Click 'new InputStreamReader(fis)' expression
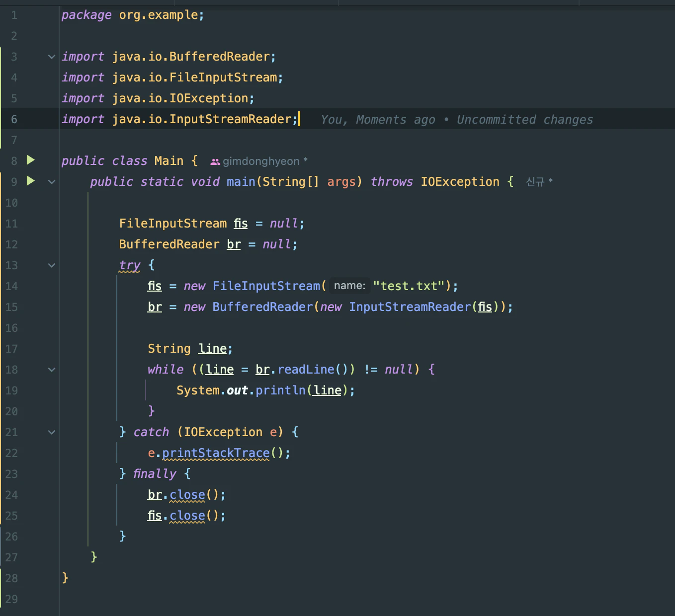Viewport: 675px width, 616px height. pos(410,307)
